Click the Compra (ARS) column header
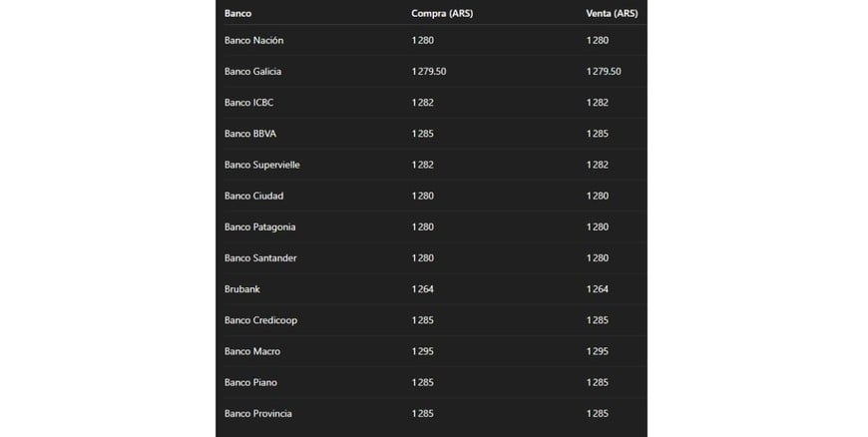Screen dimensions: 868x437 441,13
